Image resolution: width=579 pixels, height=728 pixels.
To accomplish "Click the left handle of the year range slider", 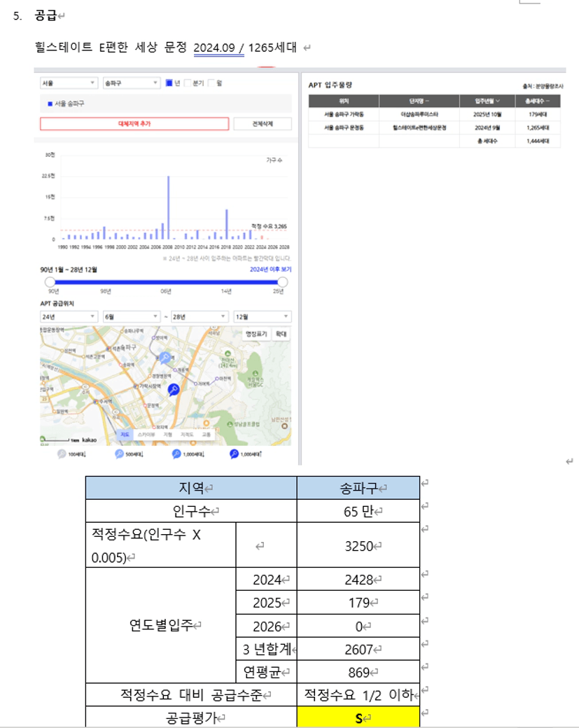I will point(50,282).
